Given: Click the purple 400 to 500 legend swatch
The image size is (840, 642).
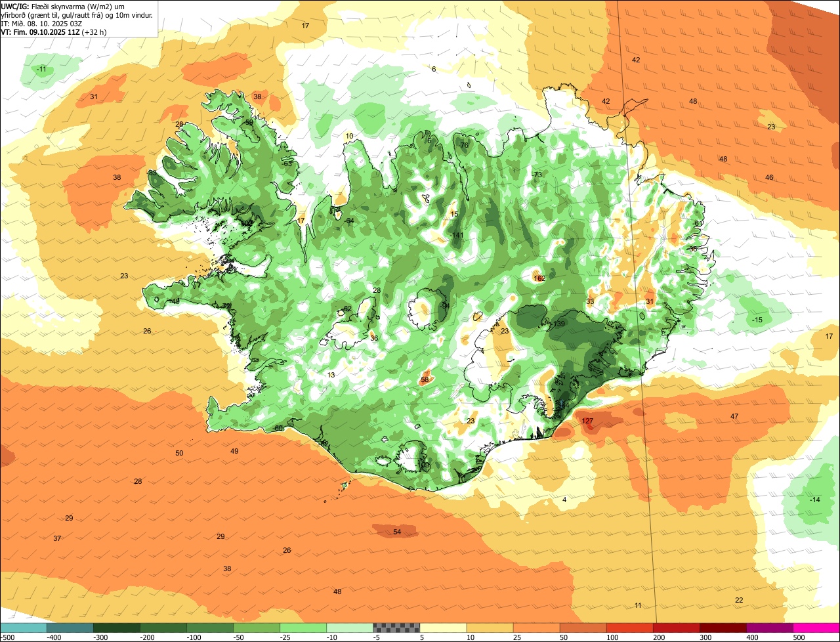Looking at the screenshot, I should pos(770,628).
